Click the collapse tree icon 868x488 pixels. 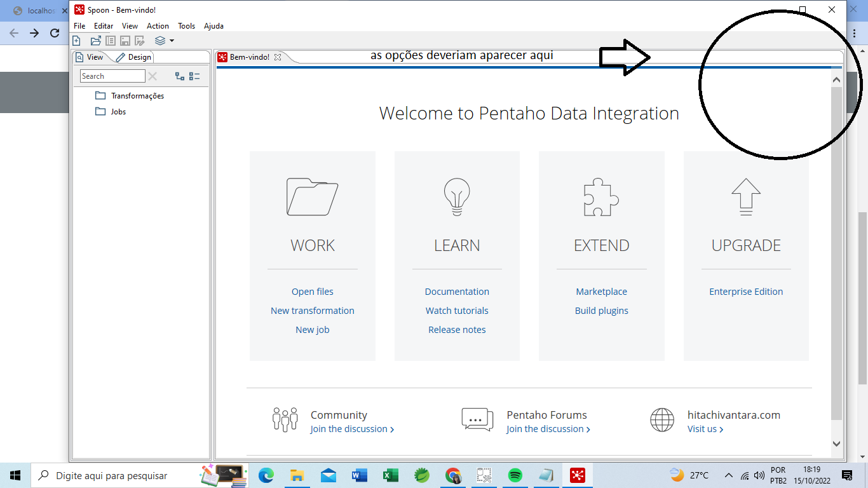coord(194,76)
